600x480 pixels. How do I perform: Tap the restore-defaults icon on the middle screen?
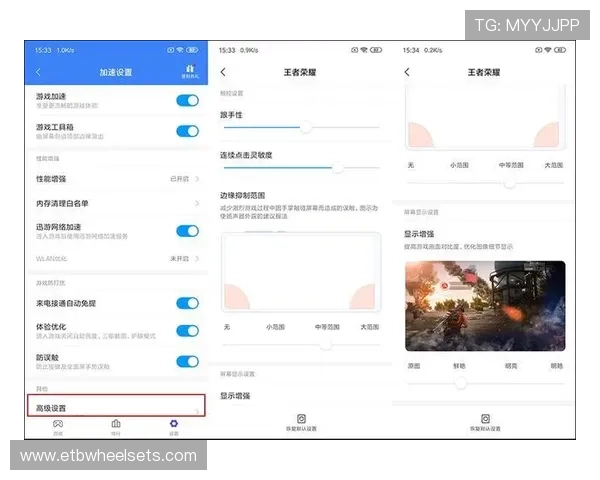301,418
